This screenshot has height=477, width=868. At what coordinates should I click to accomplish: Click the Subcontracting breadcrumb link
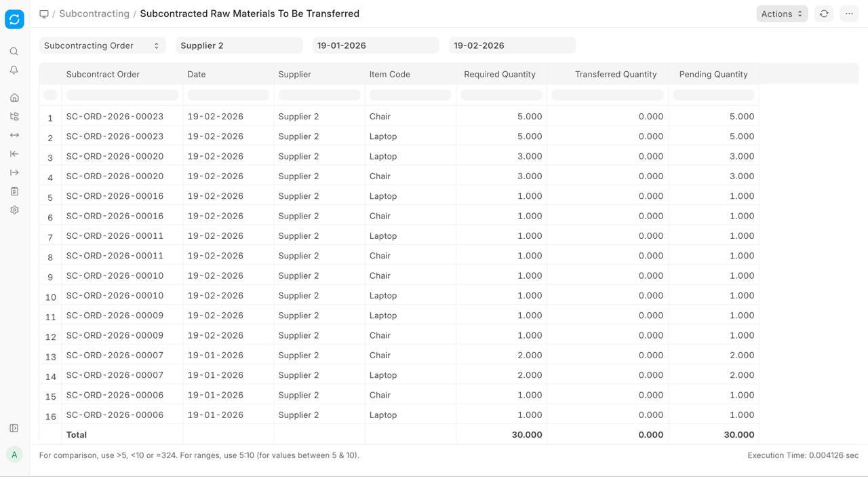[x=94, y=14]
